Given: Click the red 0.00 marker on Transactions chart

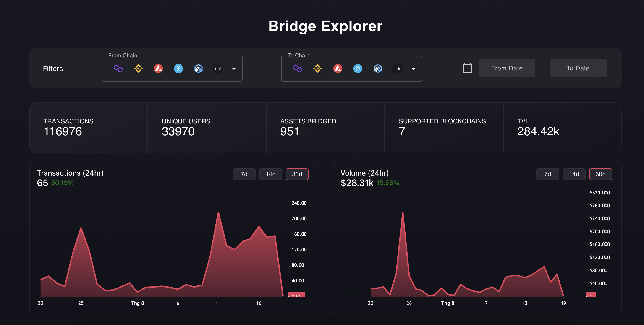Looking at the screenshot, I should 296,295.
